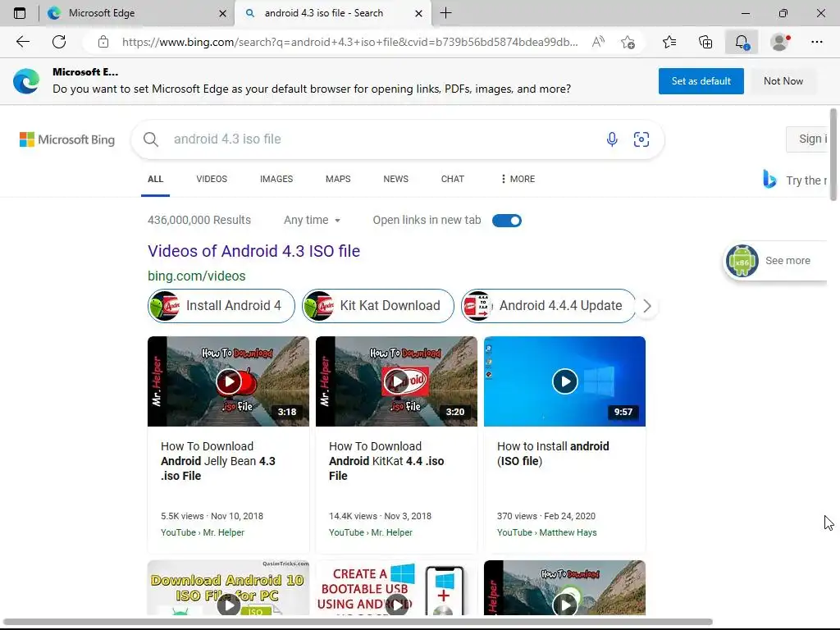840x630 pixels.
Task: Open the notifications bell icon
Action: [742, 42]
